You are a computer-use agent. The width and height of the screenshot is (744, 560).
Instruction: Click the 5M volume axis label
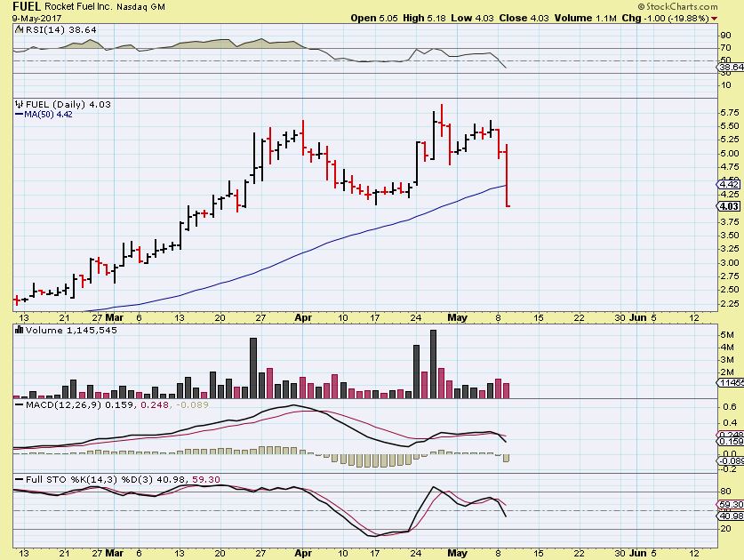[x=726, y=335]
